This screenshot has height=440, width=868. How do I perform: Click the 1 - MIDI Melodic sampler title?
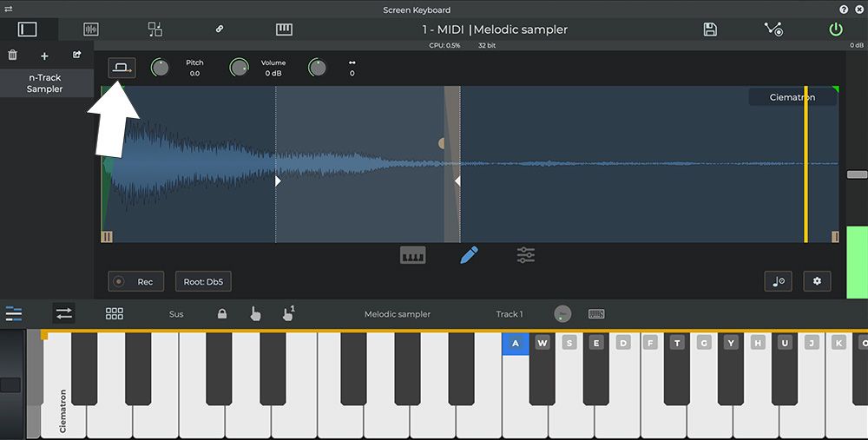click(495, 30)
